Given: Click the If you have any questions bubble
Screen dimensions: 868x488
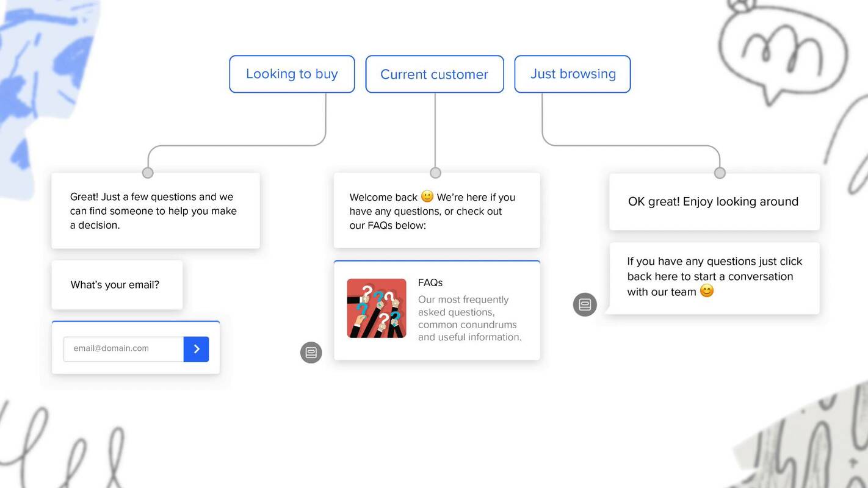Looking at the screenshot, I should 714,276.
